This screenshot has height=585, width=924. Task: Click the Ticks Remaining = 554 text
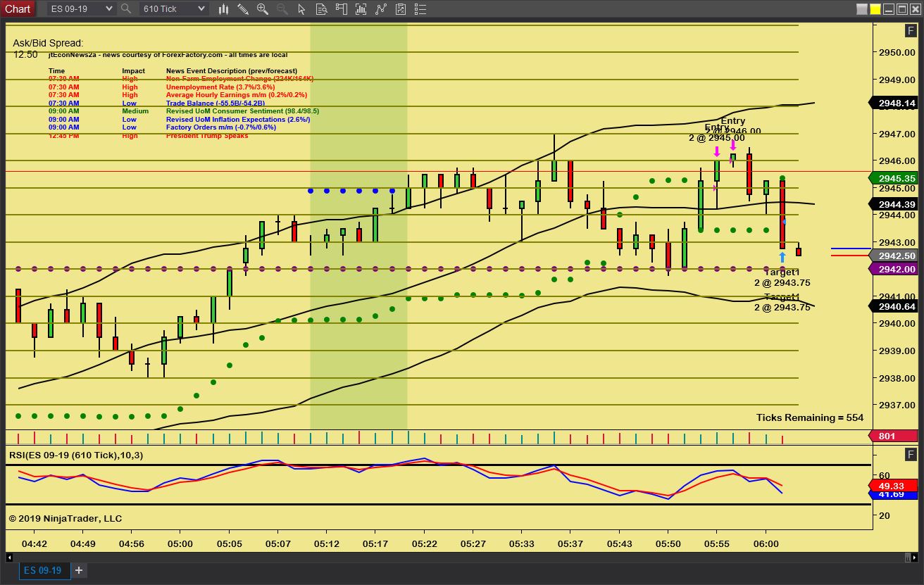[810, 417]
